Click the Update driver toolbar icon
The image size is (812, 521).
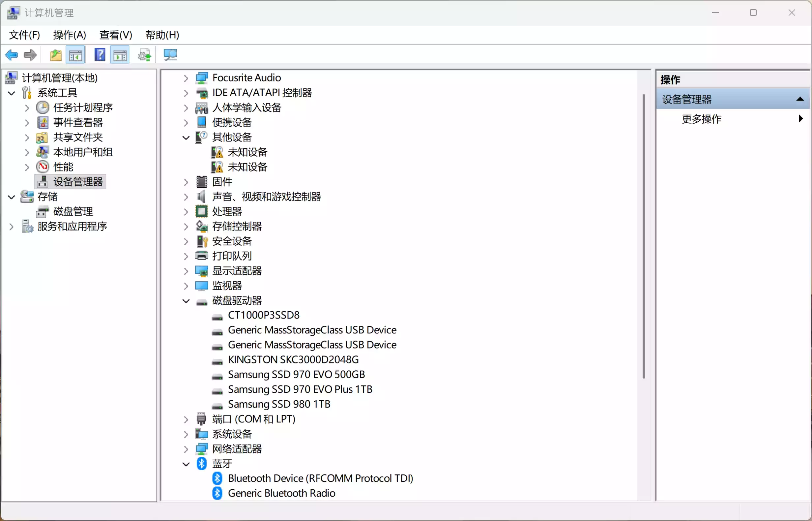[145, 55]
